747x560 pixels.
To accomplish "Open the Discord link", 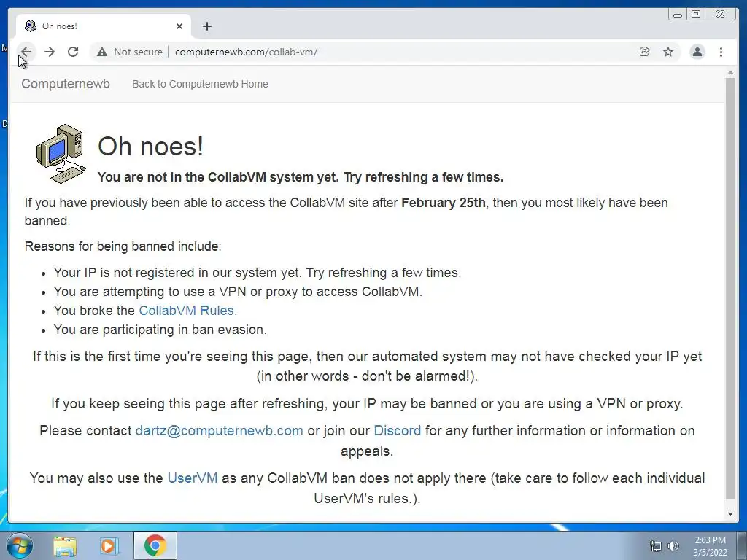I will tap(398, 431).
